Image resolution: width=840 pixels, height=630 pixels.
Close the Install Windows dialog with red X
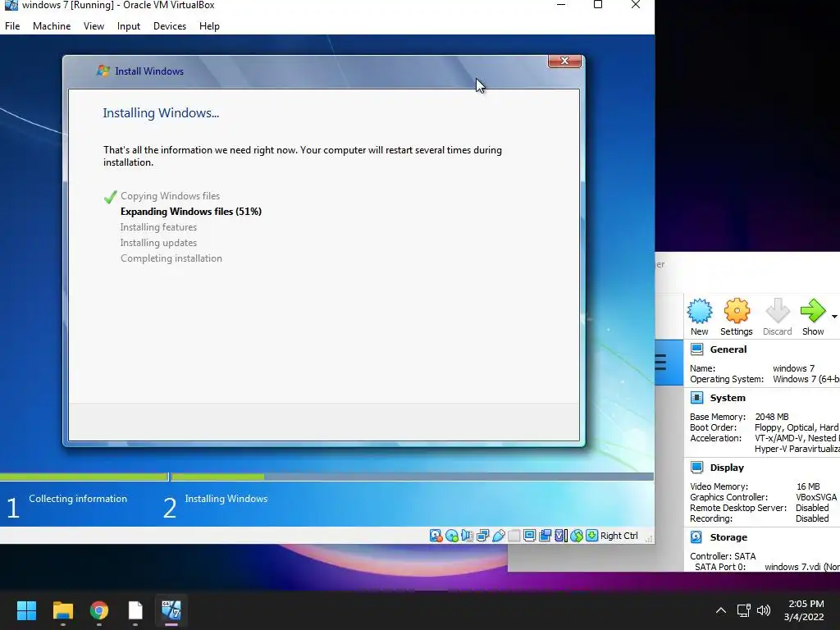point(564,61)
